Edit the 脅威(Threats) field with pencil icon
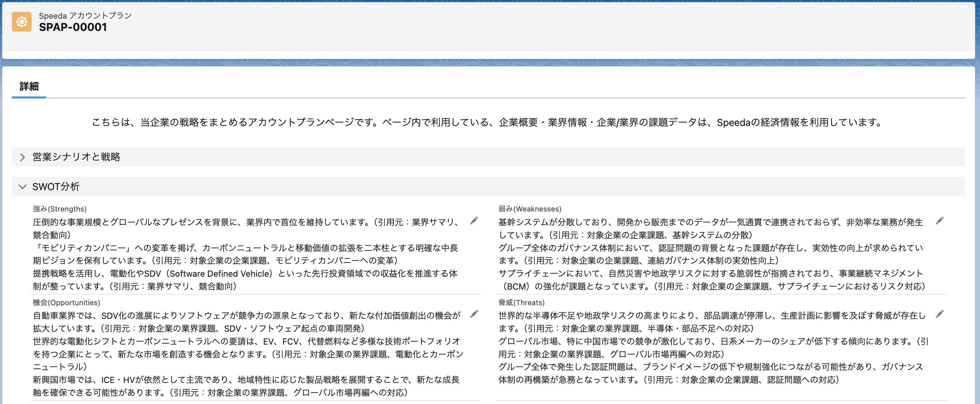Screen dimensions: 980x404 (939, 314)
